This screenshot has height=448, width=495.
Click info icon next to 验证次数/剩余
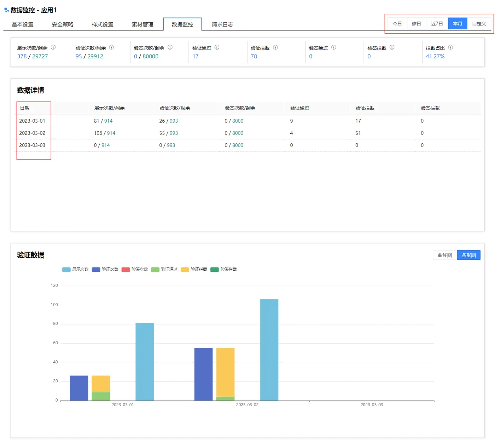[111, 47]
